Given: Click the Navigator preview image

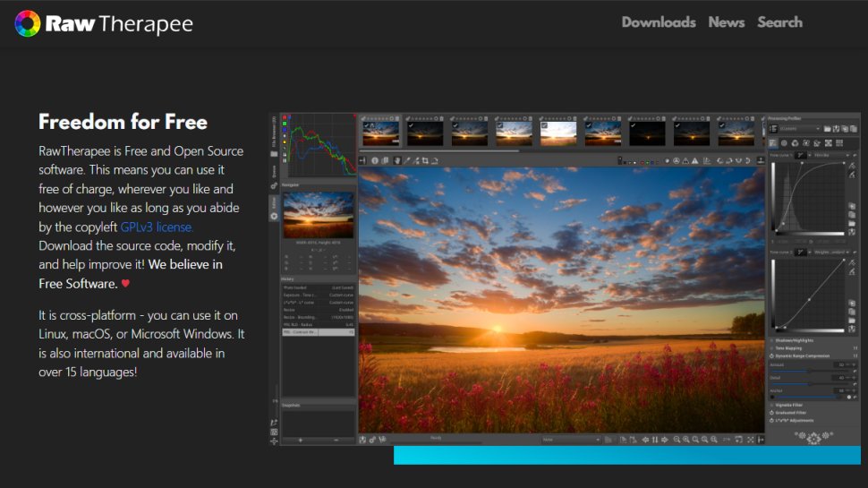Looking at the screenshot, I should (319, 215).
